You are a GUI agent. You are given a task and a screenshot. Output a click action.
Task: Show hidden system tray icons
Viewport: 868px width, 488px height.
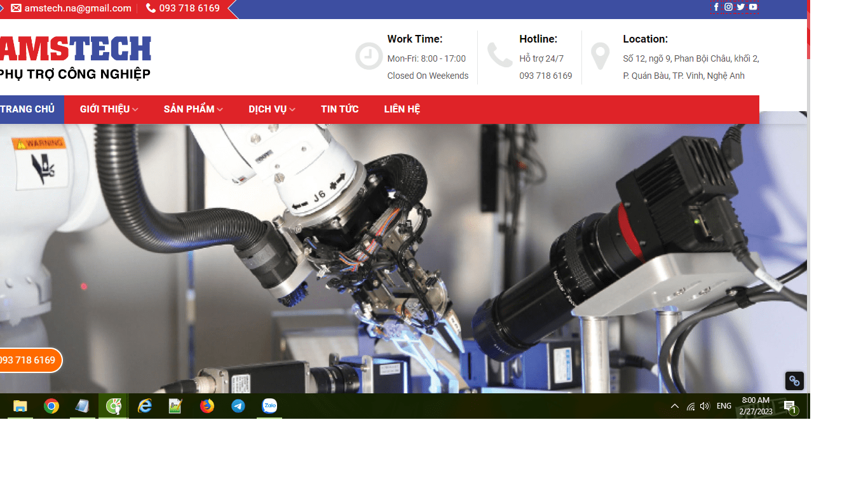point(675,406)
